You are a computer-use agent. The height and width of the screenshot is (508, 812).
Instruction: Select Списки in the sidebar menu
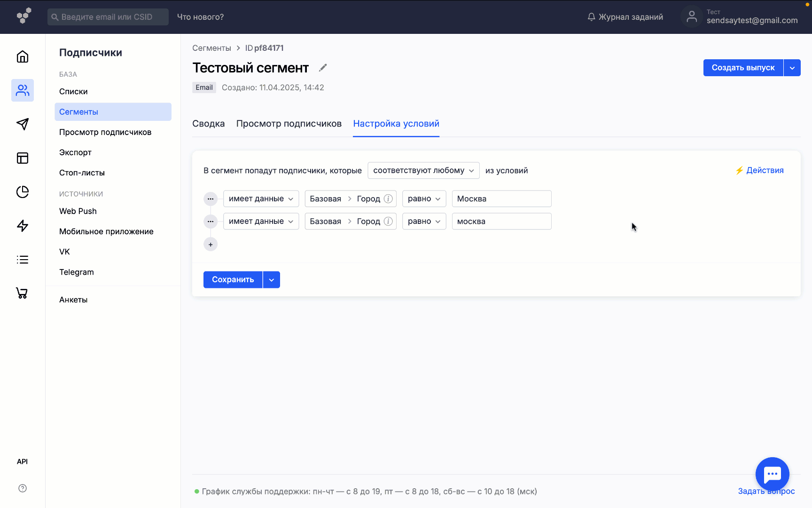(73, 91)
